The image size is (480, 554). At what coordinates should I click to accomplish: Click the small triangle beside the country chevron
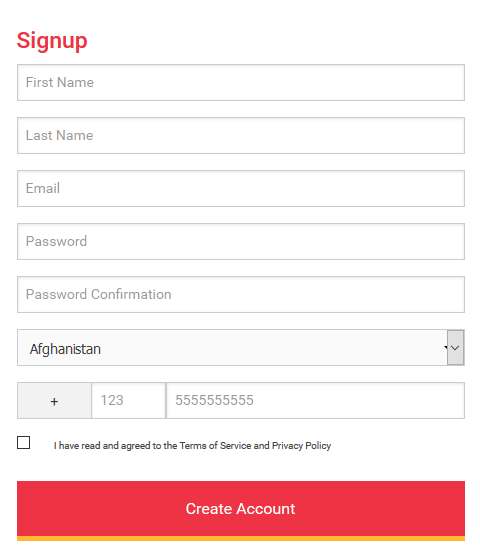pos(446,347)
